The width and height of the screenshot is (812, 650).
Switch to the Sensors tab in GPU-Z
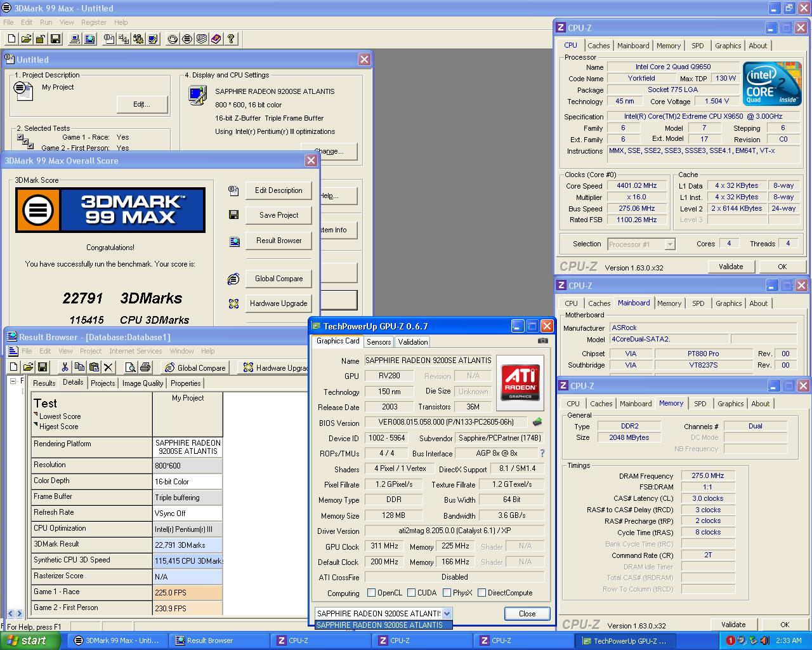pyautogui.click(x=379, y=342)
